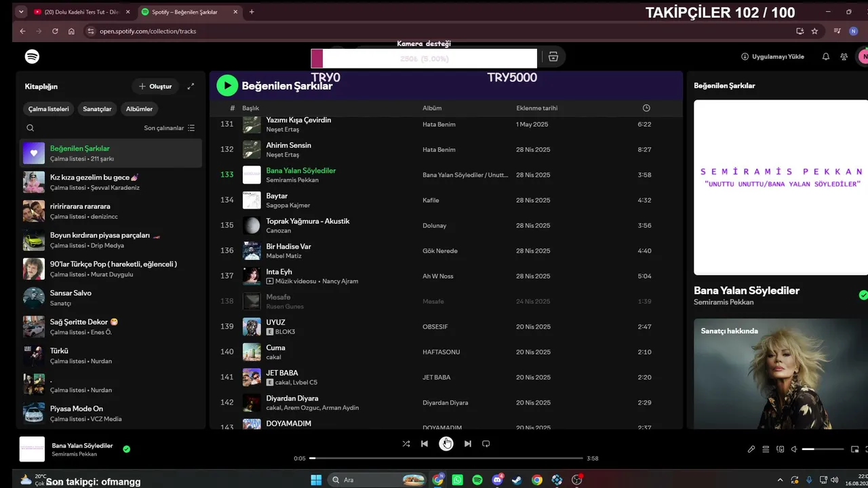Open the riririrarara rararara playlist
Screen dimensions: 868x488
111,211
